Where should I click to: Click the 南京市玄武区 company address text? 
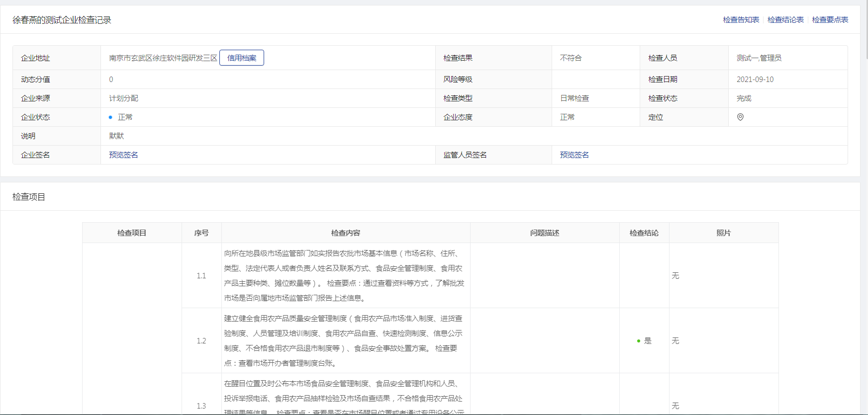pos(163,58)
